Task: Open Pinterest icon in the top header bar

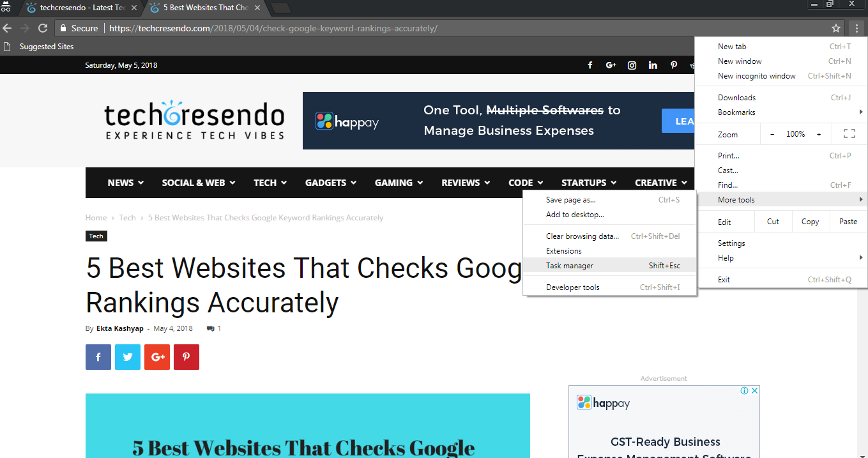Action: pyautogui.click(x=674, y=65)
